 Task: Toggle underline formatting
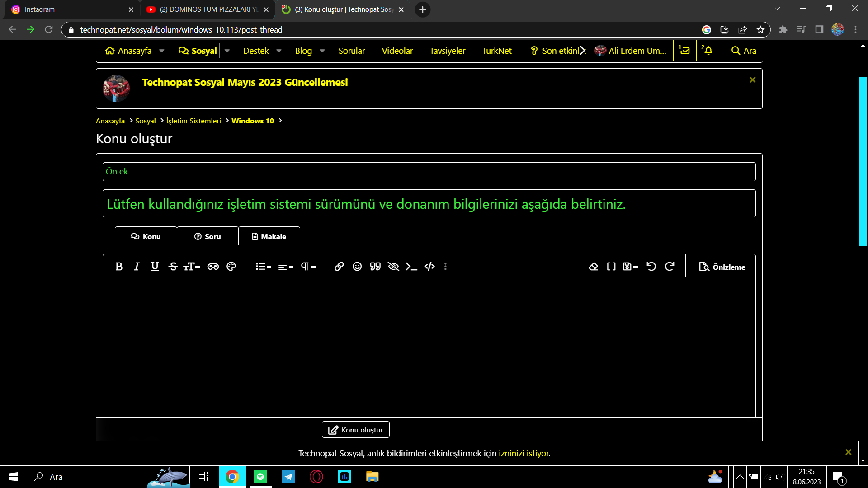pos(155,267)
